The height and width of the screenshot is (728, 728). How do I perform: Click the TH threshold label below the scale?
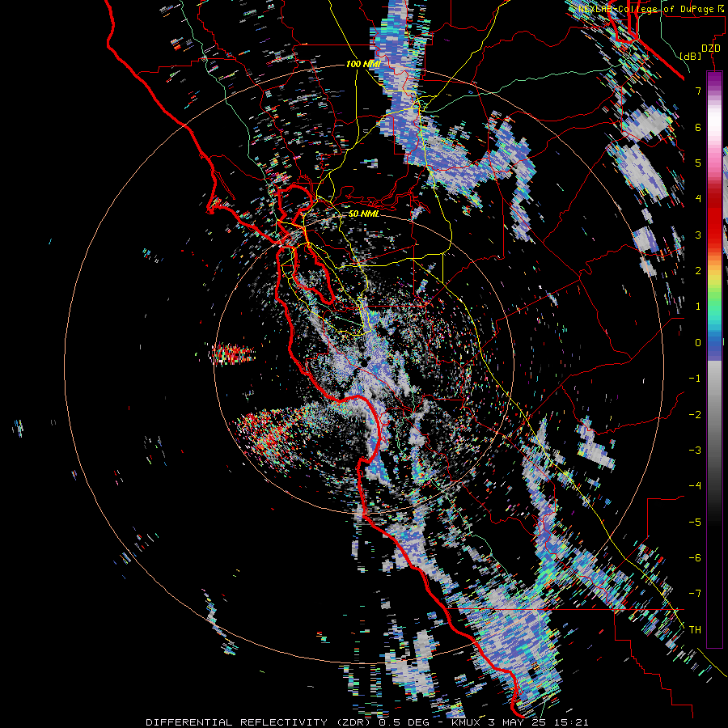(695, 629)
